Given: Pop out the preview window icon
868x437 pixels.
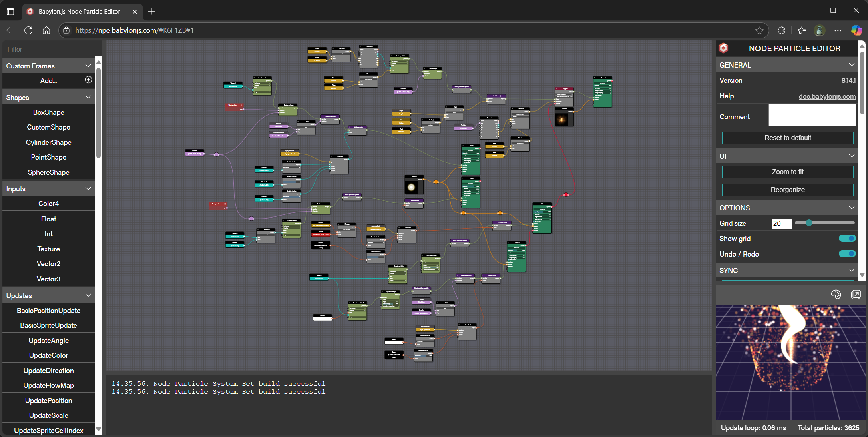Looking at the screenshot, I should click(856, 295).
